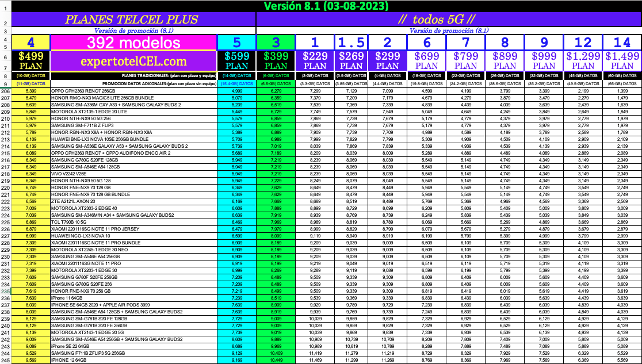This screenshot has height=364, width=642.
Task: Select 7,889 in the MOTOROLA EDGE 40 row
Action: click(276, 208)
